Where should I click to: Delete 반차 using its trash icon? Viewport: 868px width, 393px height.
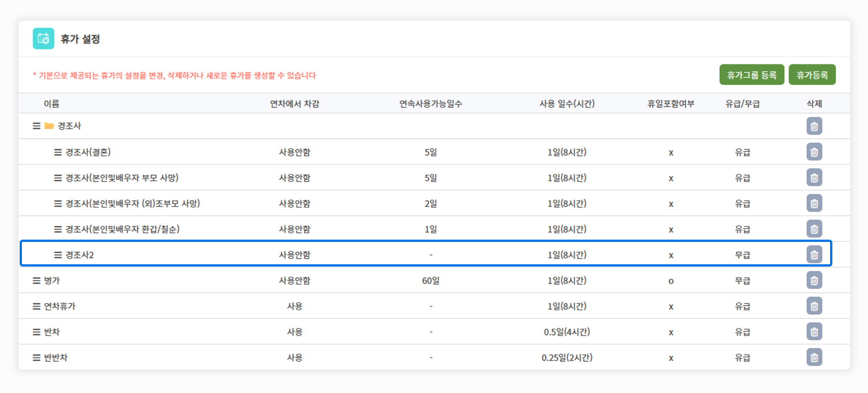coord(814,331)
